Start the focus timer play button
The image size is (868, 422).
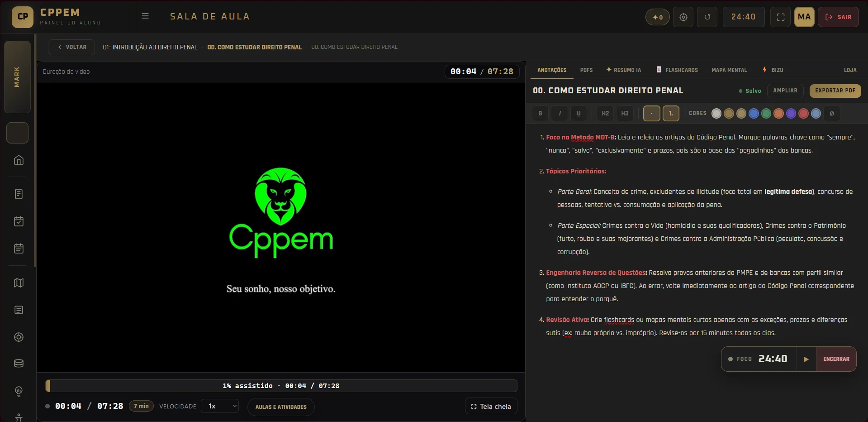(806, 359)
